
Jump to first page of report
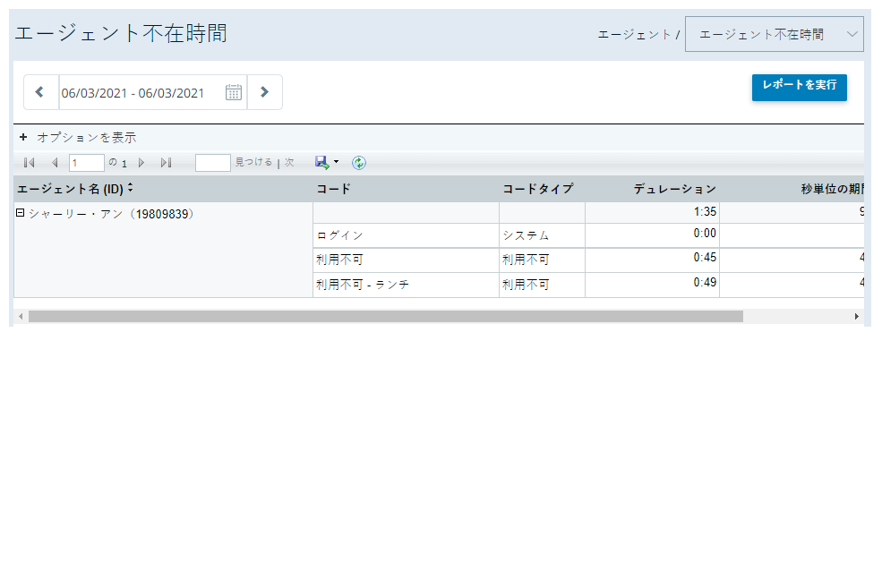(x=30, y=163)
